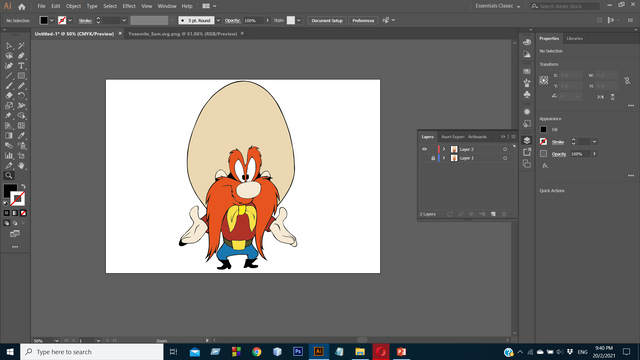Set fill to None via toolbar button

(23, 213)
